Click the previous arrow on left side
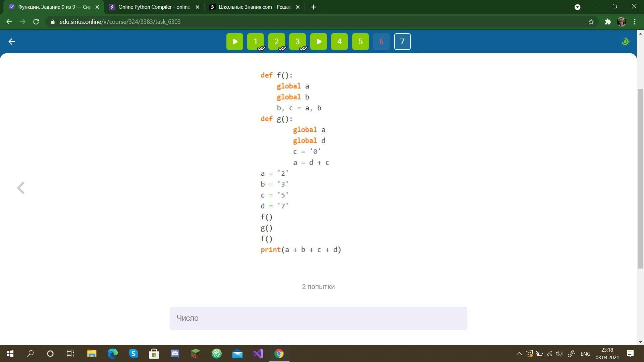Viewport: 644px width, 362px height. point(20,187)
